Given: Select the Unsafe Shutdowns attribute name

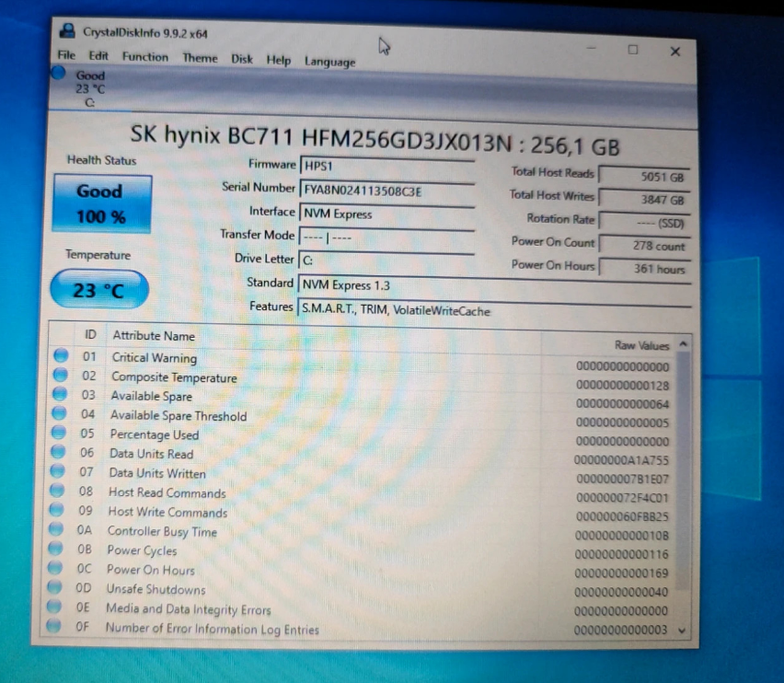Looking at the screenshot, I should coord(156,589).
